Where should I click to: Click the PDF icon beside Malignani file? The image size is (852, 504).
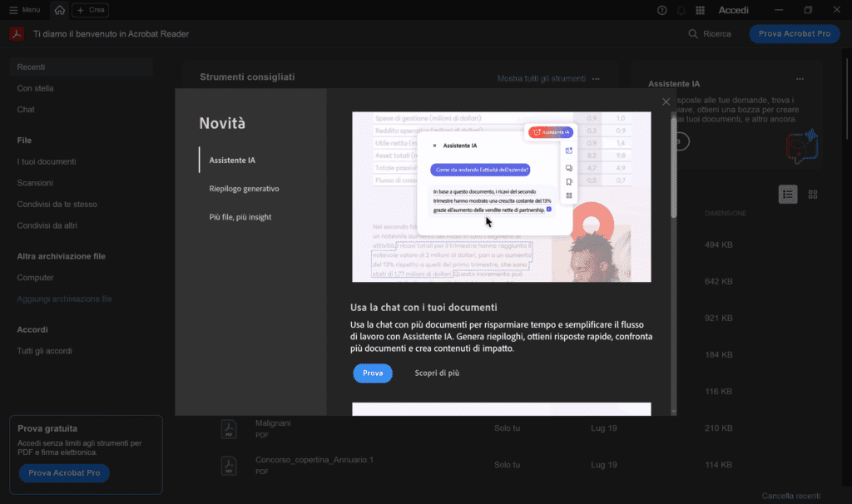[x=229, y=428]
